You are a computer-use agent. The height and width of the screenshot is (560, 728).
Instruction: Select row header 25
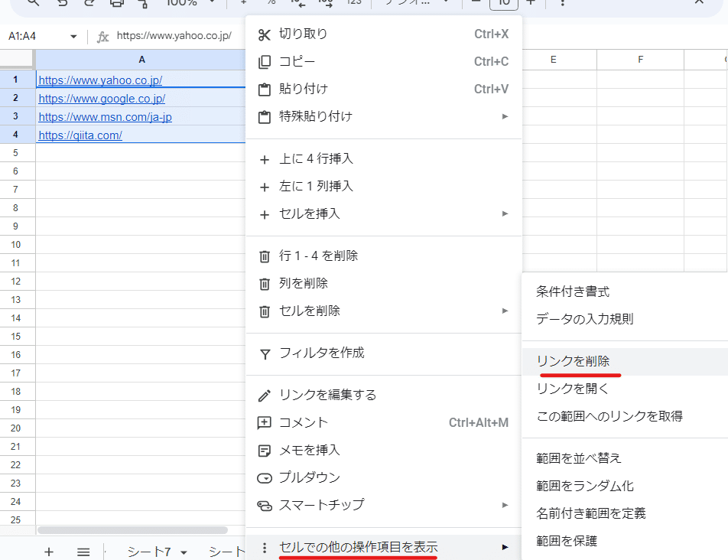point(16,519)
